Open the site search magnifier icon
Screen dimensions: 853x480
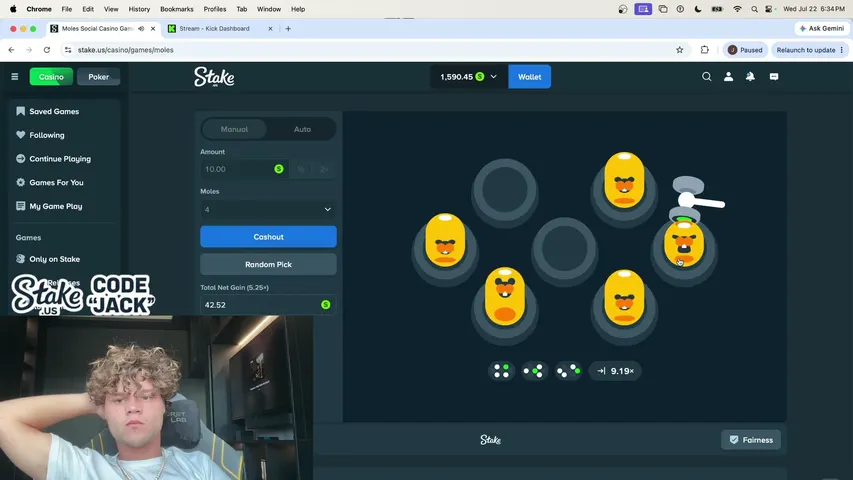(707, 77)
